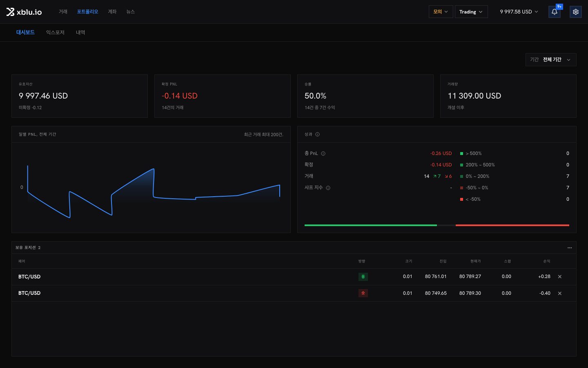The width and height of the screenshot is (588, 368).
Task: Click the 최근 거래 최대 200건 note
Action: 264,135
